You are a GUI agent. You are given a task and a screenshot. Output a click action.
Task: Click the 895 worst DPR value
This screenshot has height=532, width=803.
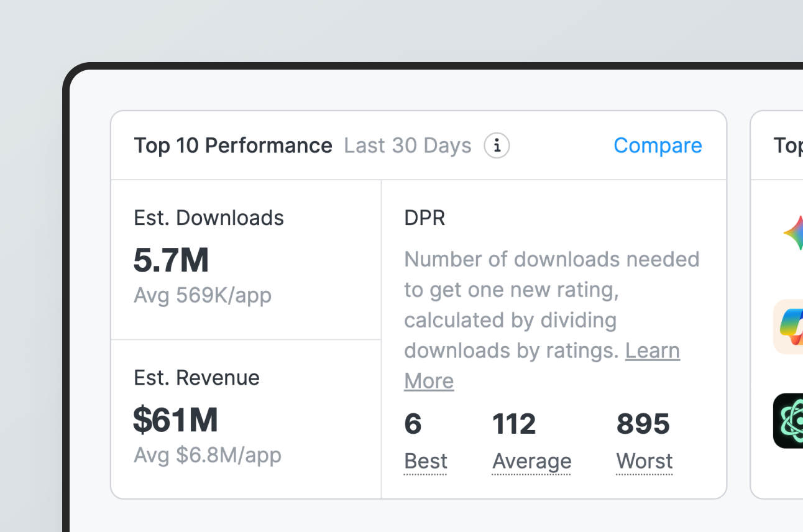click(643, 424)
